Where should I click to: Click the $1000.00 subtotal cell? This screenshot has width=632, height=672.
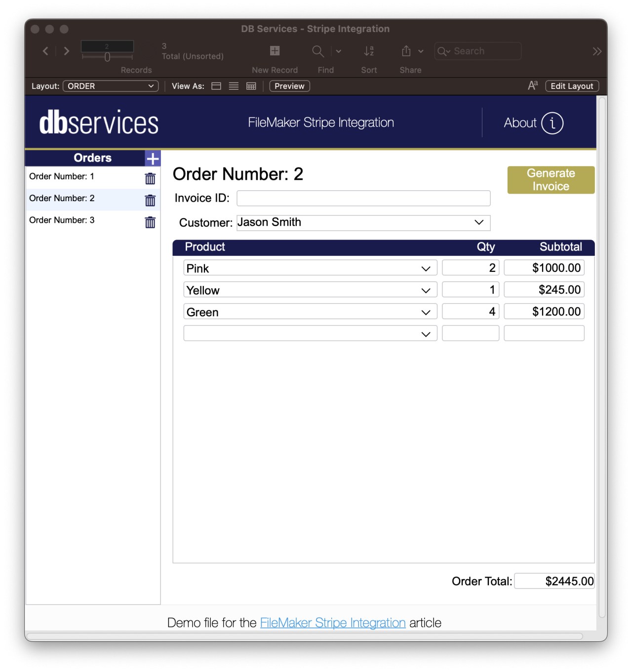[544, 268]
